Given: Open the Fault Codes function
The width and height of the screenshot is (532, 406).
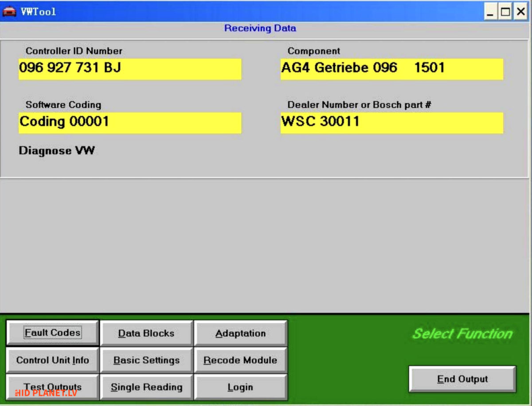Looking at the screenshot, I should 52,333.
